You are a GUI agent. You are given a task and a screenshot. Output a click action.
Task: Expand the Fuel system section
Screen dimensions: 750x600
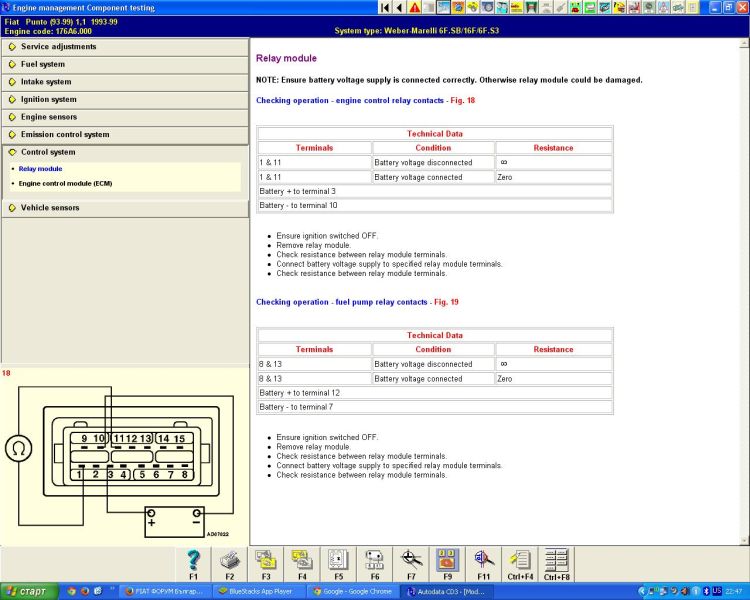pos(43,64)
